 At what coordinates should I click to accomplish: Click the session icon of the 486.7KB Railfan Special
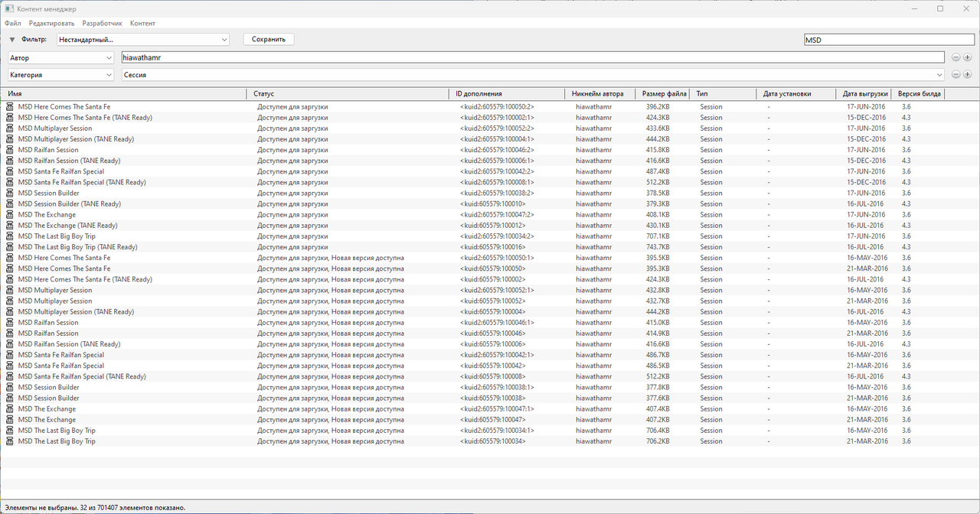11,355
